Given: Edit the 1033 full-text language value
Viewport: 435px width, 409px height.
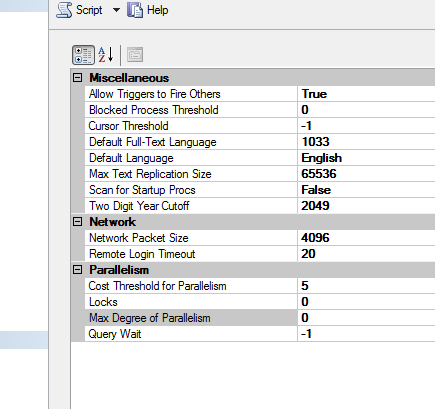Looking at the screenshot, I should tap(366, 142).
